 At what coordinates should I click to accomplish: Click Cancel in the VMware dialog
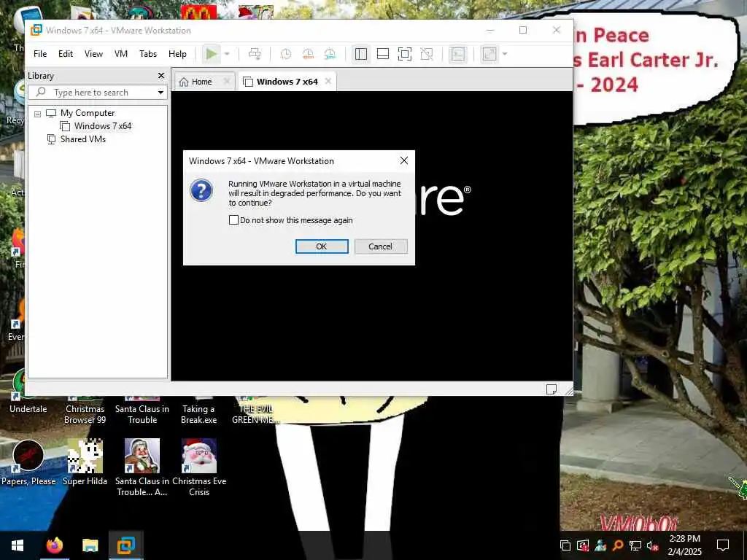point(380,246)
